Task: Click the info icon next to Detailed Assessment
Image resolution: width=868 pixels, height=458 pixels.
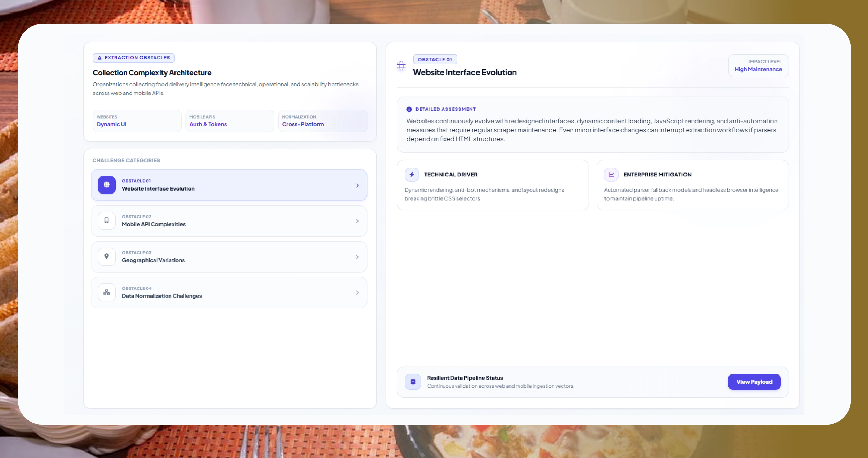Action: coord(409,109)
